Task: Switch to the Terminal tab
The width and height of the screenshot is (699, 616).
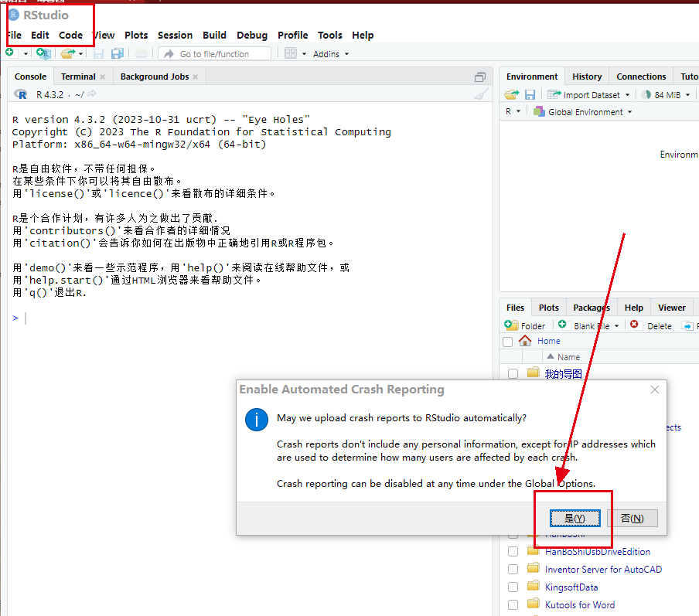Action: pyautogui.click(x=78, y=77)
